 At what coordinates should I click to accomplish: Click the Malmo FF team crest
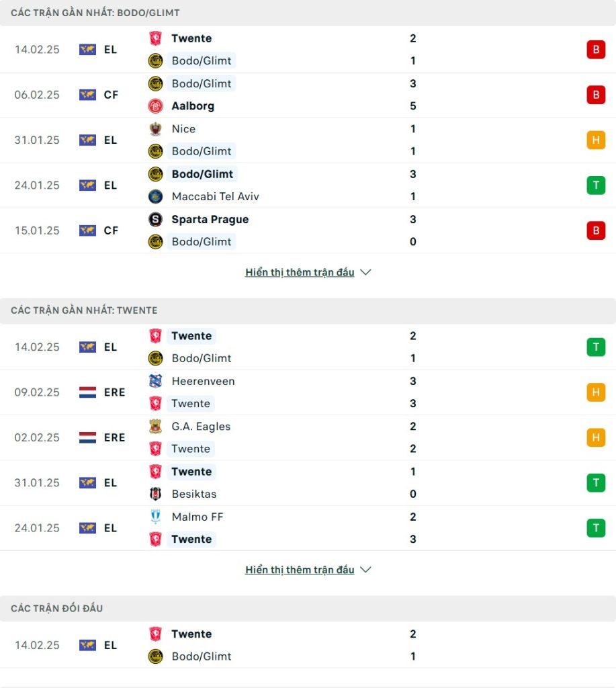tap(155, 517)
